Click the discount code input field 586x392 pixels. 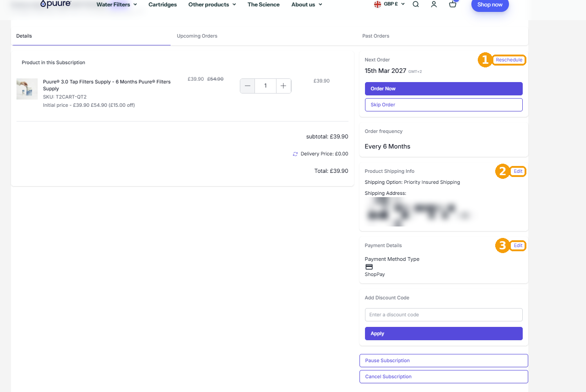[x=444, y=315]
